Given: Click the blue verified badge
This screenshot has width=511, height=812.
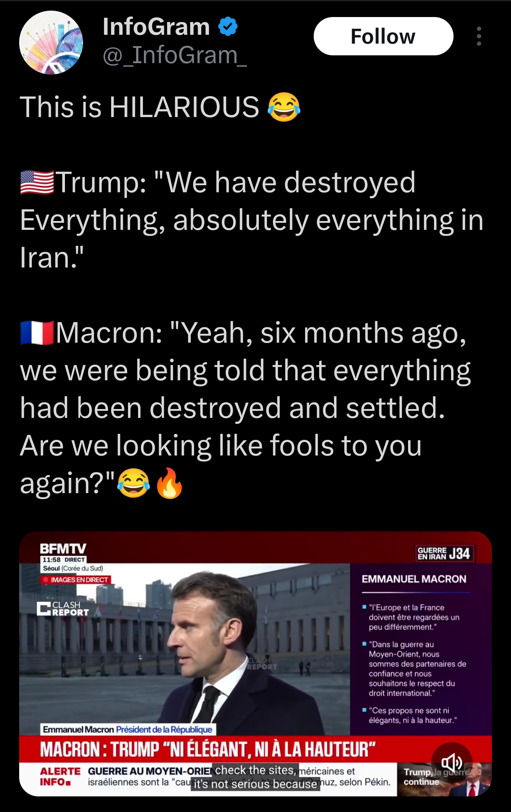Looking at the screenshot, I should [228, 27].
